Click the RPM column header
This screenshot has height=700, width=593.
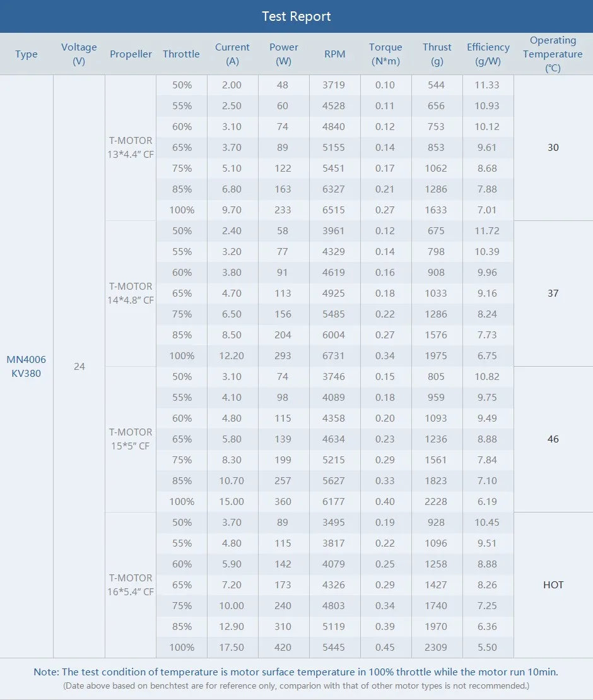[335, 54]
